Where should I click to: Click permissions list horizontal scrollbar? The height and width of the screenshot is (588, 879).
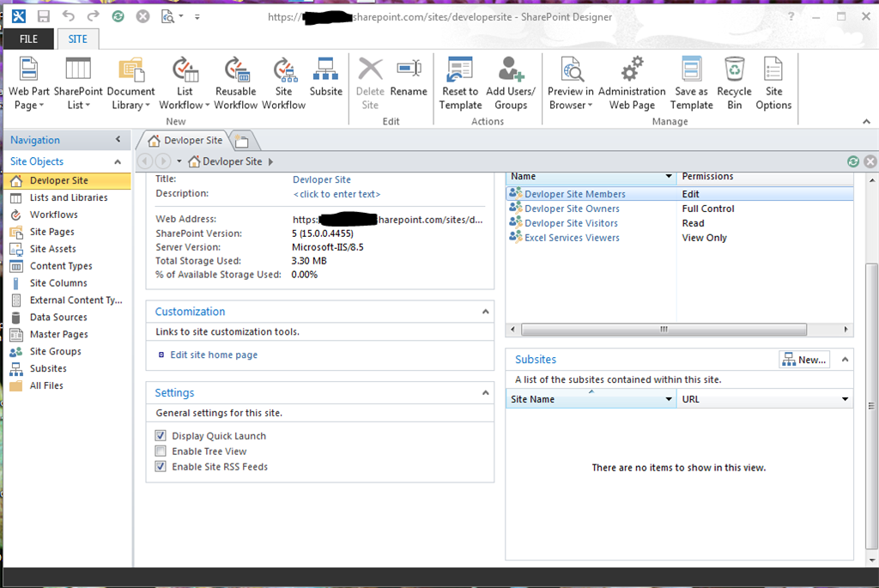click(664, 329)
